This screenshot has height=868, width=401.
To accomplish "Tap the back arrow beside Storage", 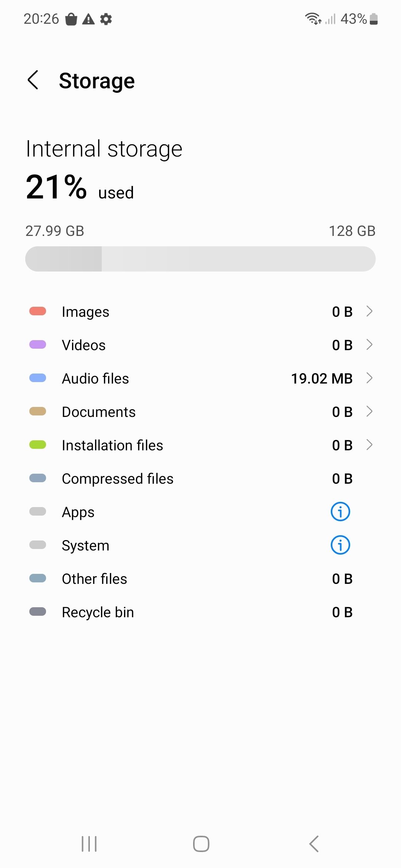I will tap(33, 80).
